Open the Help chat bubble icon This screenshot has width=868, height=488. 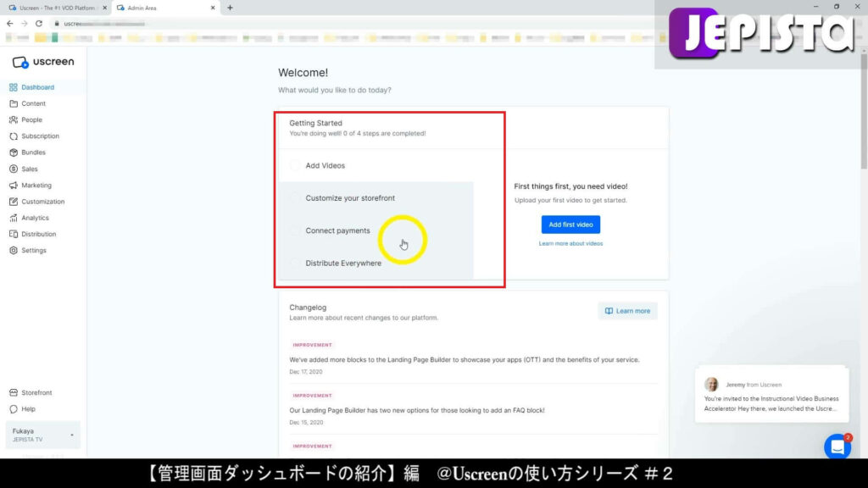pos(14,409)
